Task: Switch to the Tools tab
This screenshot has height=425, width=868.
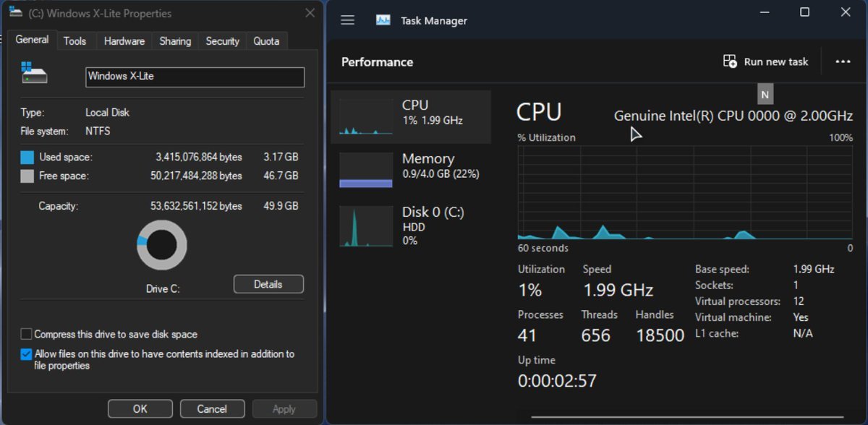Action: click(x=75, y=41)
